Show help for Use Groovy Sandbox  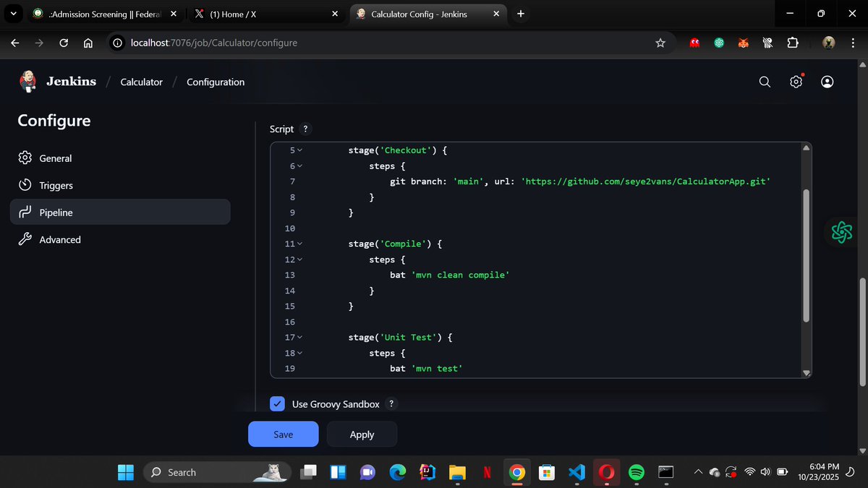click(391, 404)
